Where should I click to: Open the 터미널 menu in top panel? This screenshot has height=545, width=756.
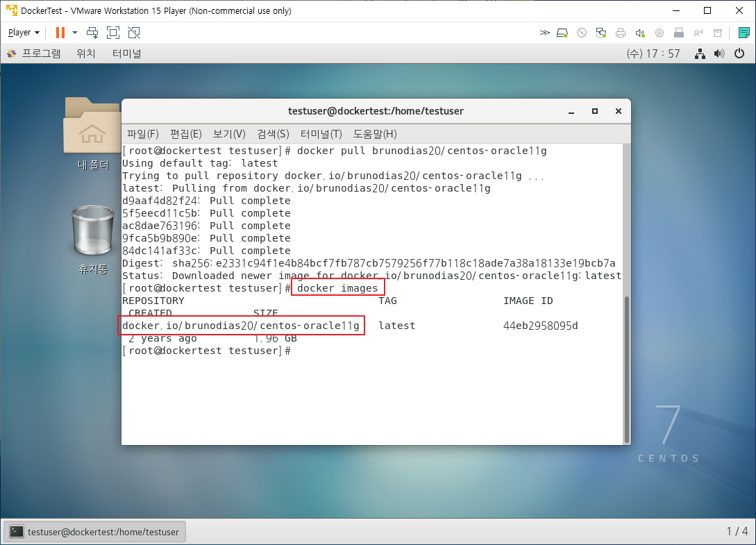point(126,53)
